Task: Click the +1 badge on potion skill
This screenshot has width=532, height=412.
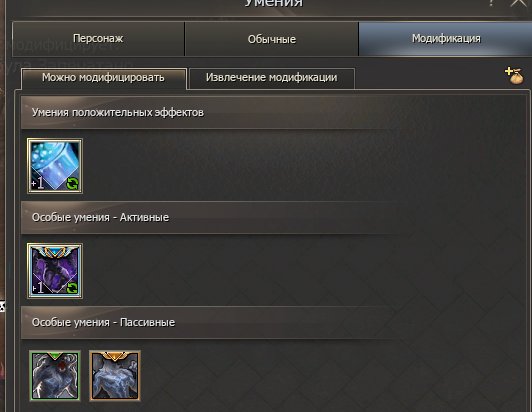Action: 38,183
